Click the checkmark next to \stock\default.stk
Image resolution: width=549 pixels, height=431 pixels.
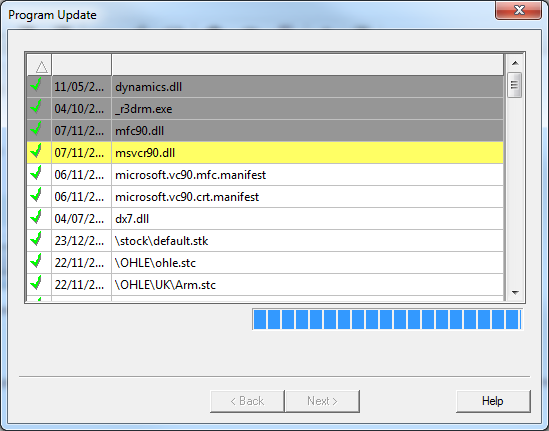[x=36, y=239]
